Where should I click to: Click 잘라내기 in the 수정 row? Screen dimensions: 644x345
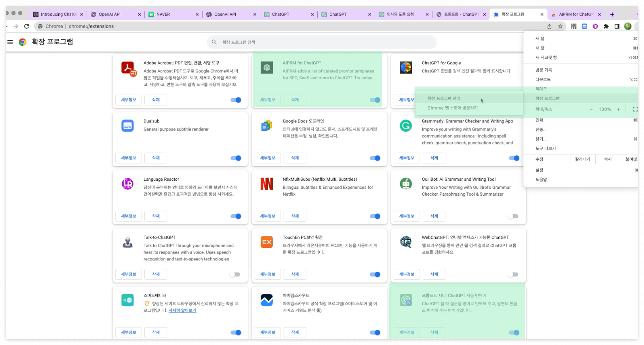pos(582,159)
